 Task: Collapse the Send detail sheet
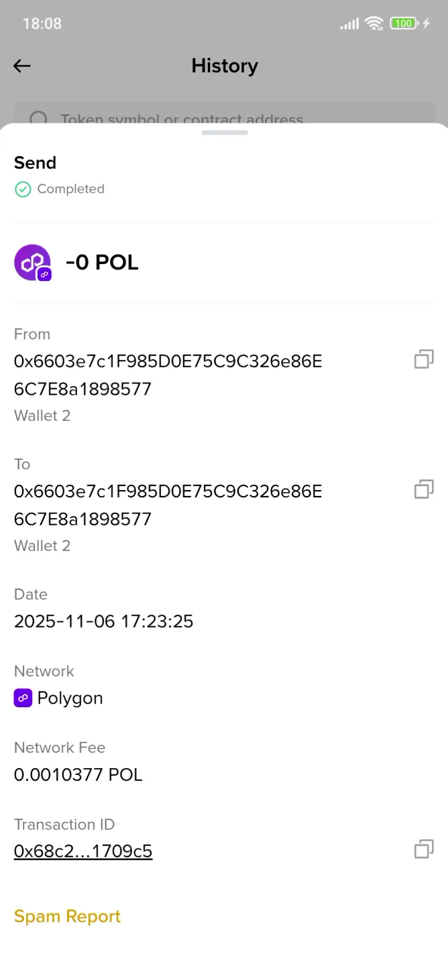click(x=224, y=133)
